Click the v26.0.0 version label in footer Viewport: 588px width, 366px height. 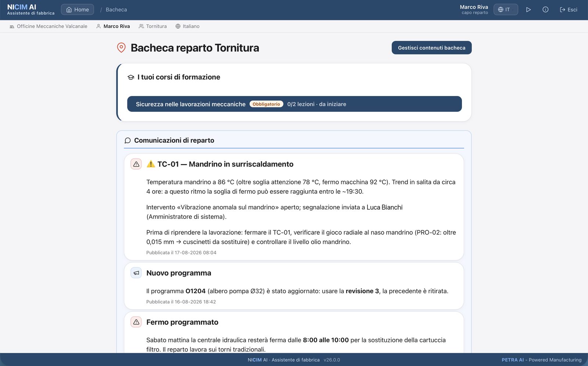(x=332, y=360)
